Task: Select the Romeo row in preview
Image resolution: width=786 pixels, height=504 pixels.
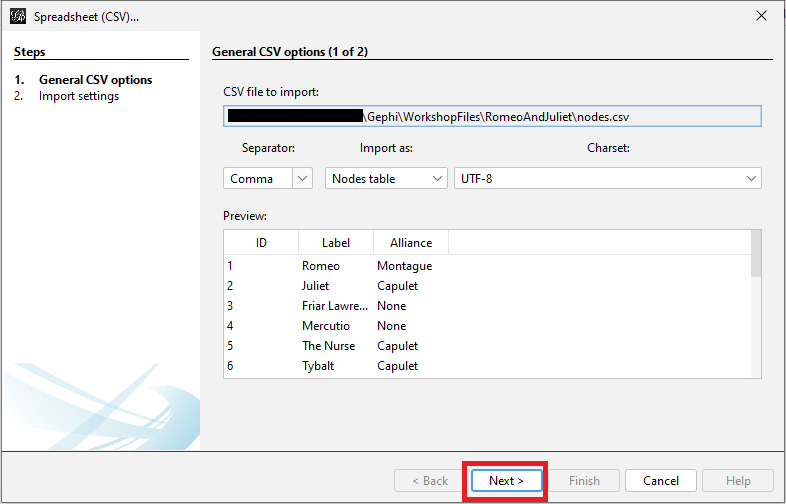Action: tap(321, 266)
